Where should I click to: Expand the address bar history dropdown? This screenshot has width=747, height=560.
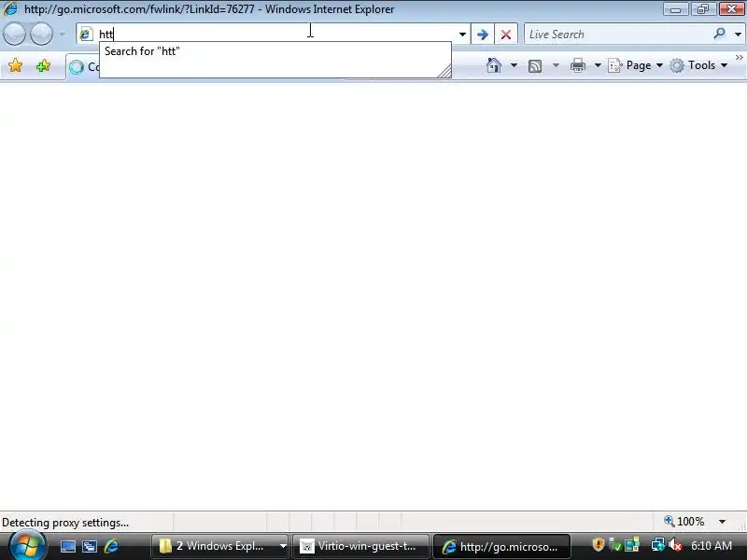[x=462, y=35]
